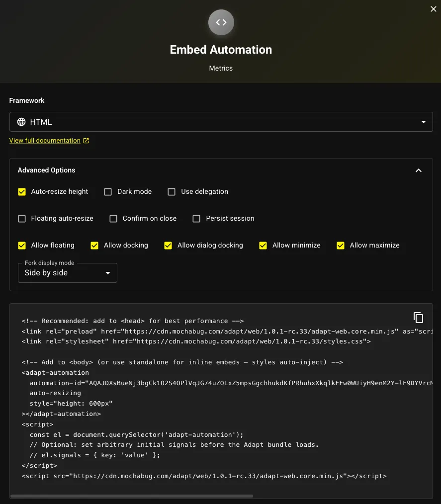Open the Fork display mode dropdown
The width and height of the screenshot is (441, 504).
click(x=68, y=273)
